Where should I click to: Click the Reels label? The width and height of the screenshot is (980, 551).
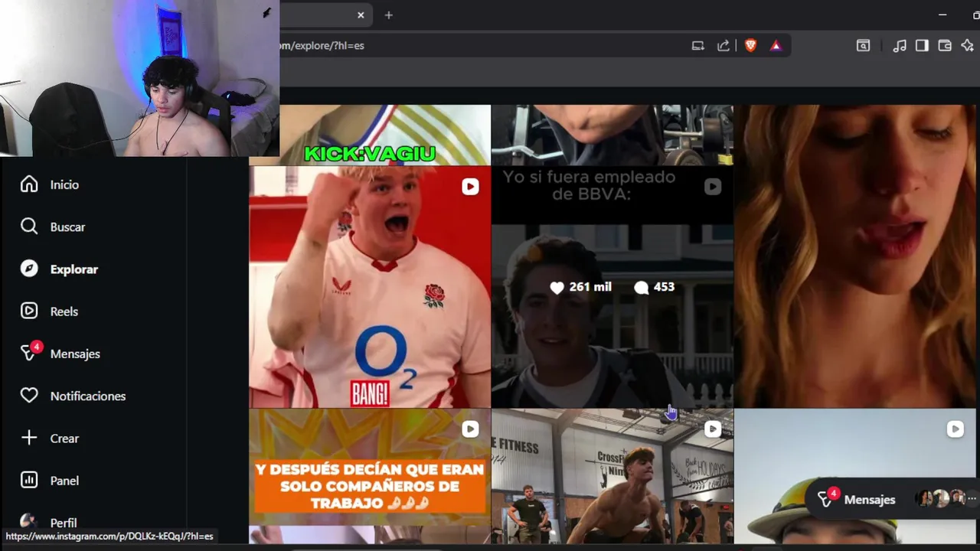[x=64, y=311]
